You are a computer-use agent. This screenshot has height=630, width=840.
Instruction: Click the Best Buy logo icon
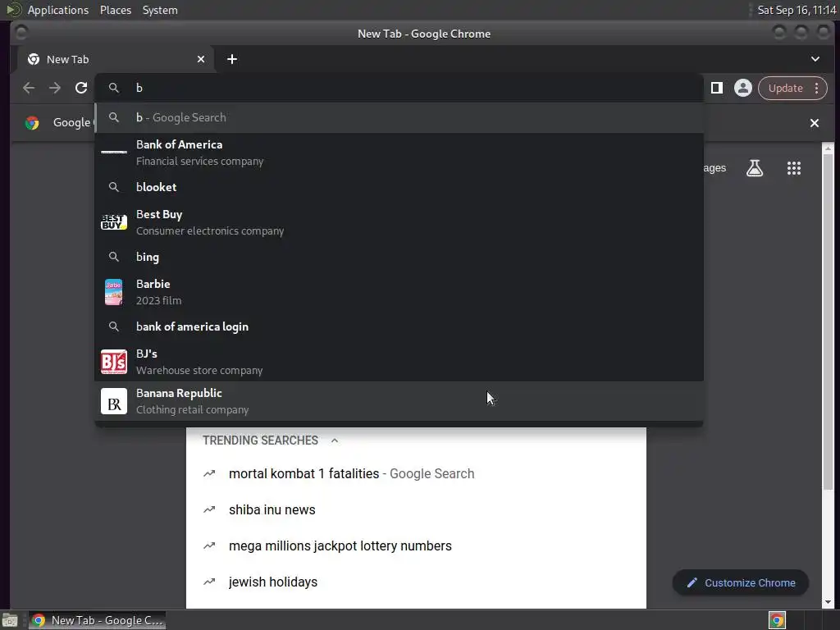click(114, 221)
